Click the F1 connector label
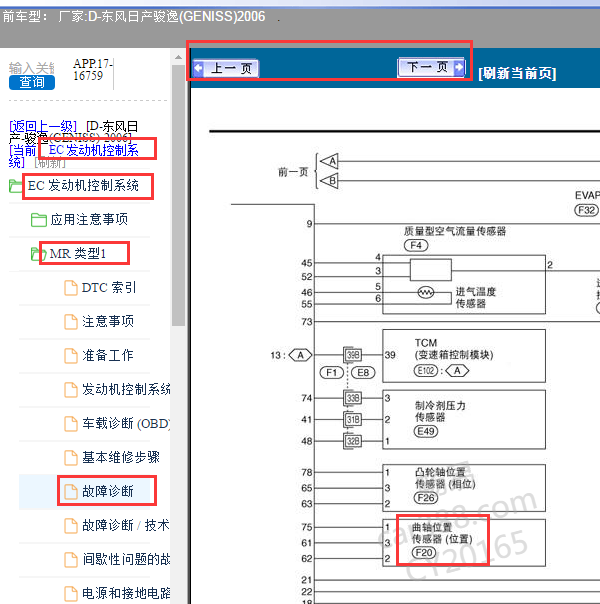This screenshot has width=600, height=604. [332, 373]
